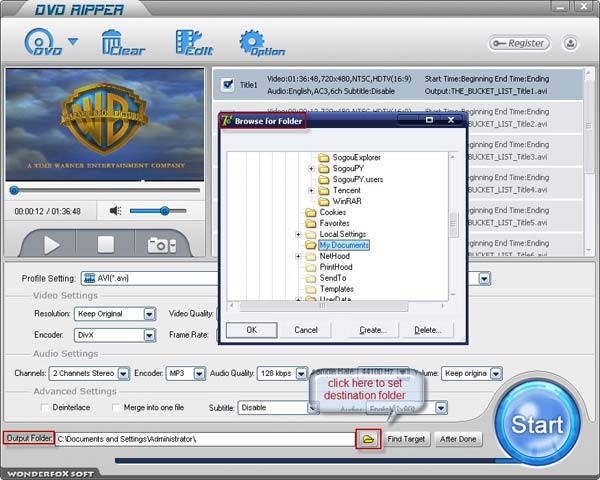
Task: Click the browse output folder icon
Action: click(368, 439)
